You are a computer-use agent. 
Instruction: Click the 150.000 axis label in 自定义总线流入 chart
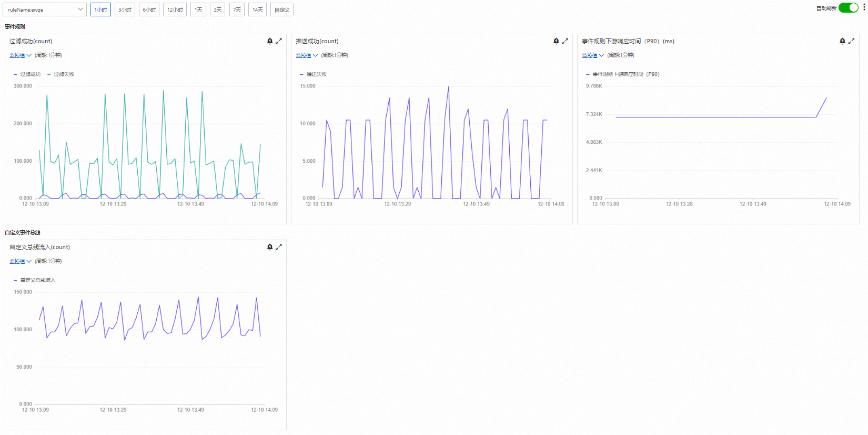coord(23,292)
